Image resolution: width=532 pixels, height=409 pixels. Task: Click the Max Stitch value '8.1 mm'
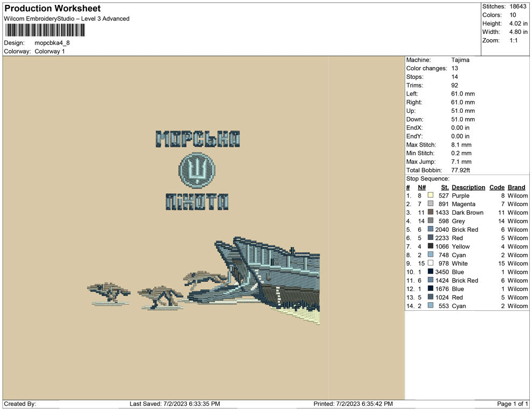[x=461, y=145]
